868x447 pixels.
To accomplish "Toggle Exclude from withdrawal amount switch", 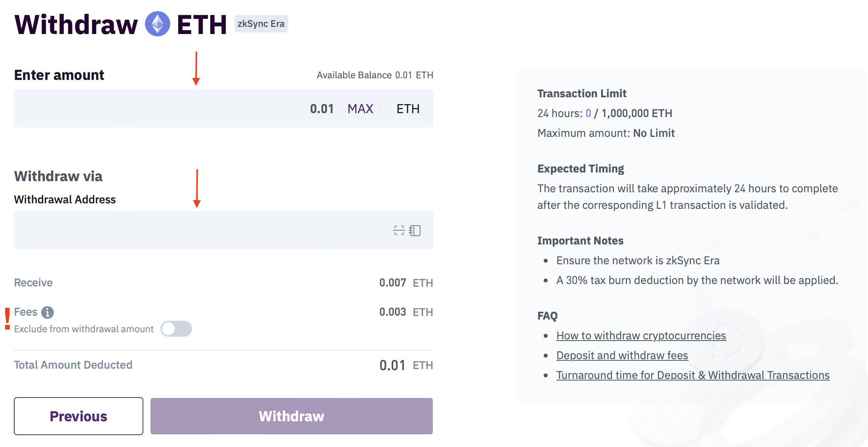I will (176, 329).
